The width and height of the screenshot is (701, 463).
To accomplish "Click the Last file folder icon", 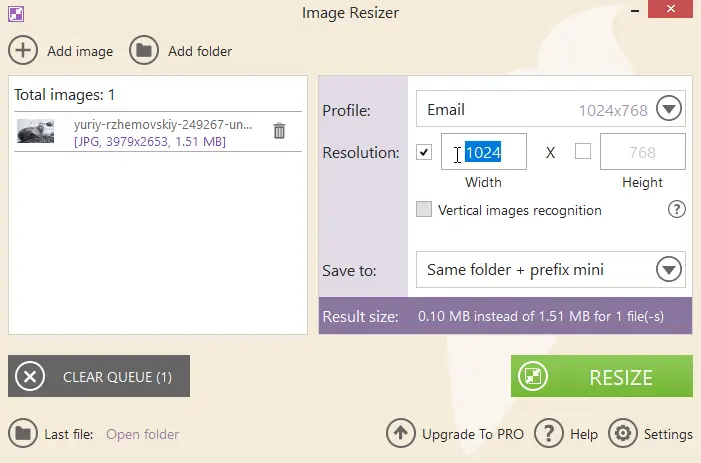I will point(23,433).
